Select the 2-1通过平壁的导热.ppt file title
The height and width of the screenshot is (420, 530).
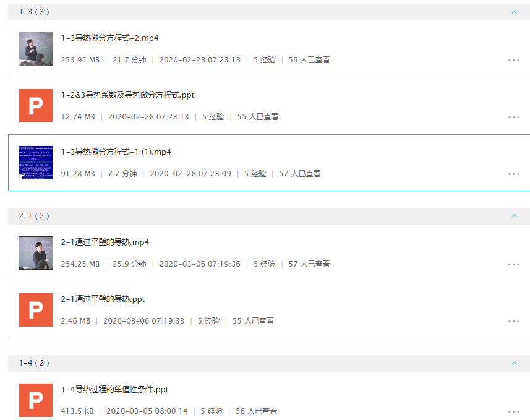click(103, 299)
